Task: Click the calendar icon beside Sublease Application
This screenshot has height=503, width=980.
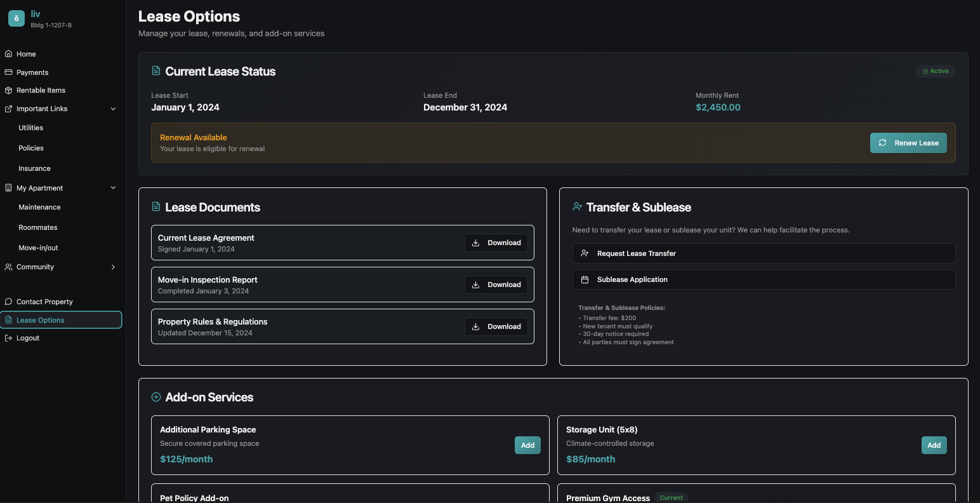Action: click(585, 279)
